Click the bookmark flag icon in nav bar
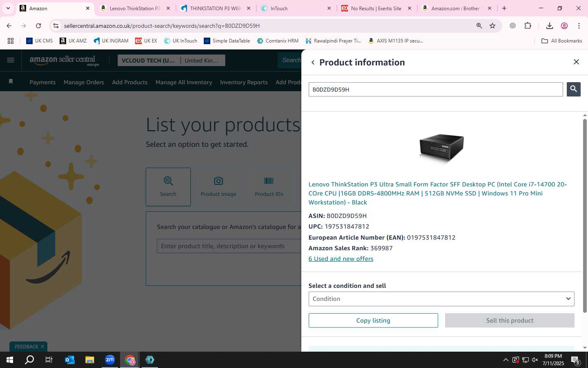This screenshot has width=588, height=368. click(x=11, y=81)
